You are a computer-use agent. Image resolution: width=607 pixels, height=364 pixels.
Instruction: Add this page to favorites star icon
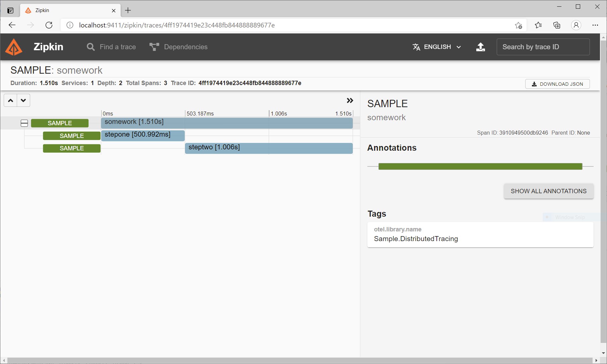518,25
